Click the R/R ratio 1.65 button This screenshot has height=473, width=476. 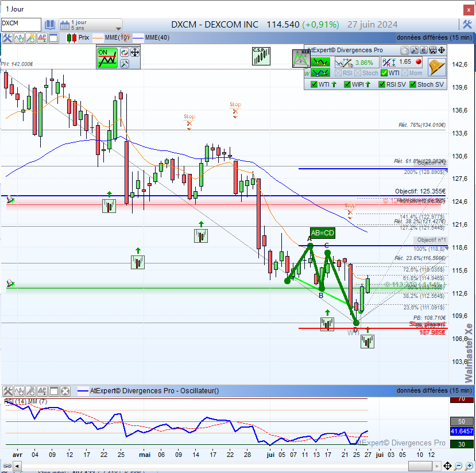[403, 63]
